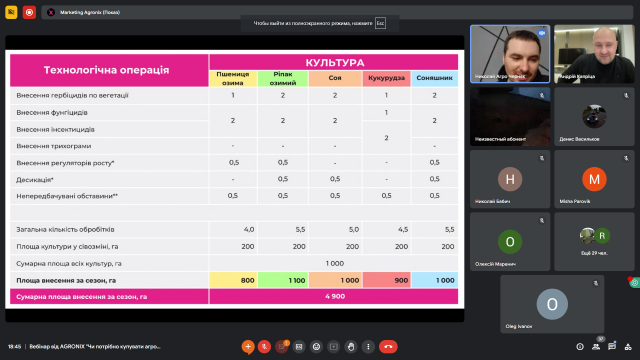Click Сумарна площа внесення за сезон label
640x360 pixels.
click(82, 297)
